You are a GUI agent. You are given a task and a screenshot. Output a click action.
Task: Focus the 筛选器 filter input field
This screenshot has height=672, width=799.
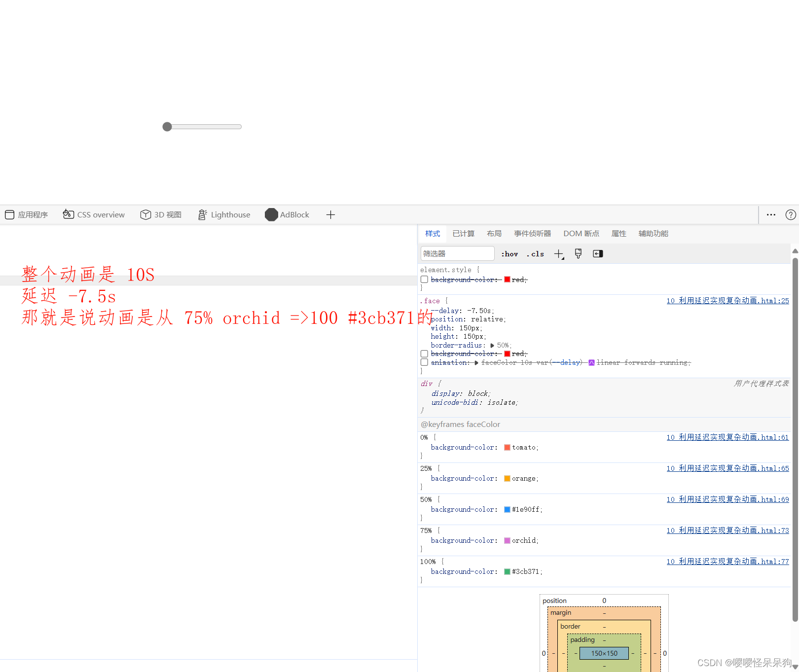(457, 253)
